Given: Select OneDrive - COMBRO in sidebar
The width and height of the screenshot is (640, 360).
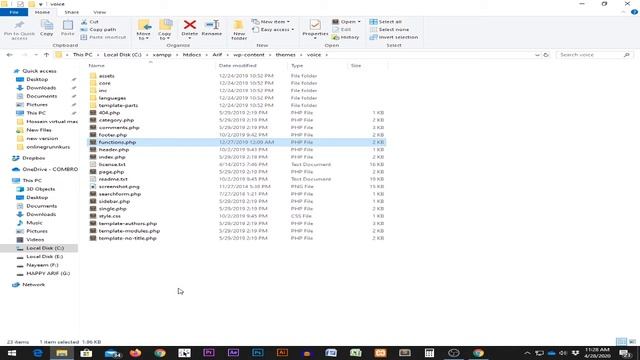Looking at the screenshot, I should pyautogui.click(x=50, y=169).
